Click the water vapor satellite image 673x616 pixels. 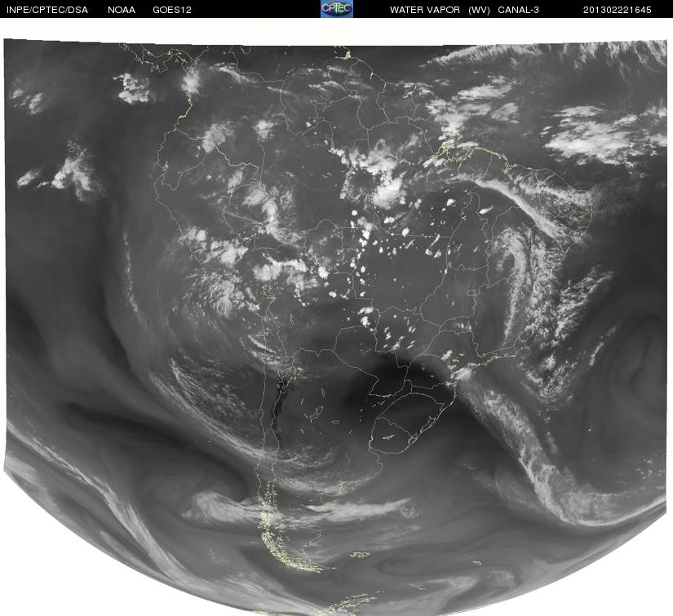[x=335, y=327]
